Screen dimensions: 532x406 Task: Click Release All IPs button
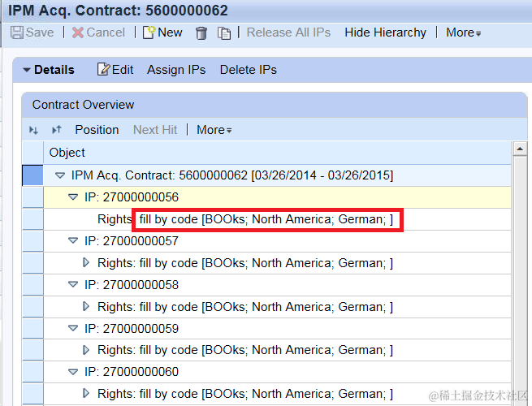[x=288, y=32]
